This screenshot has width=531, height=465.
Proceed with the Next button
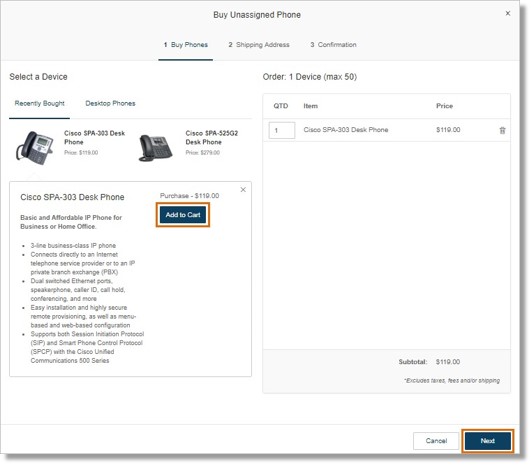pyautogui.click(x=488, y=441)
